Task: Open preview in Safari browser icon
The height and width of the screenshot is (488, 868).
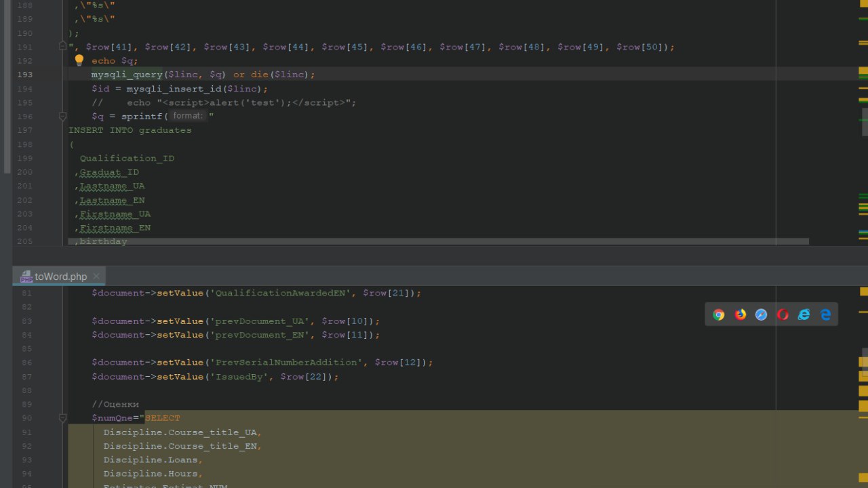Action: click(x=762, y=314)
